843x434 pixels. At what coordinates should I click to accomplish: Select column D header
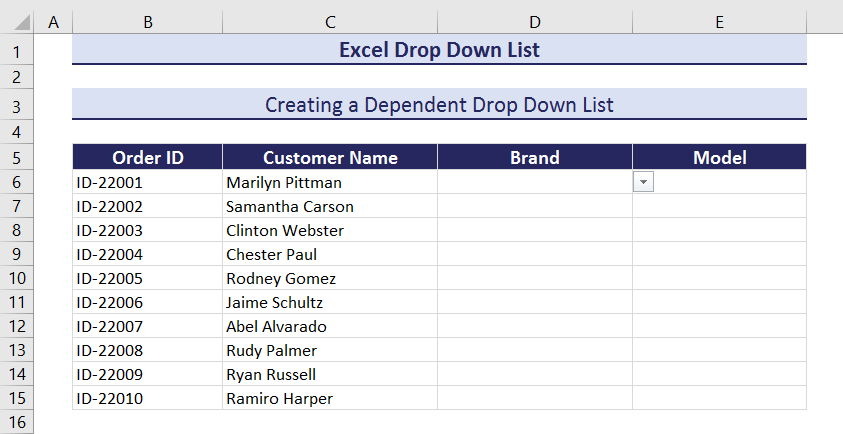click(534, 22)
